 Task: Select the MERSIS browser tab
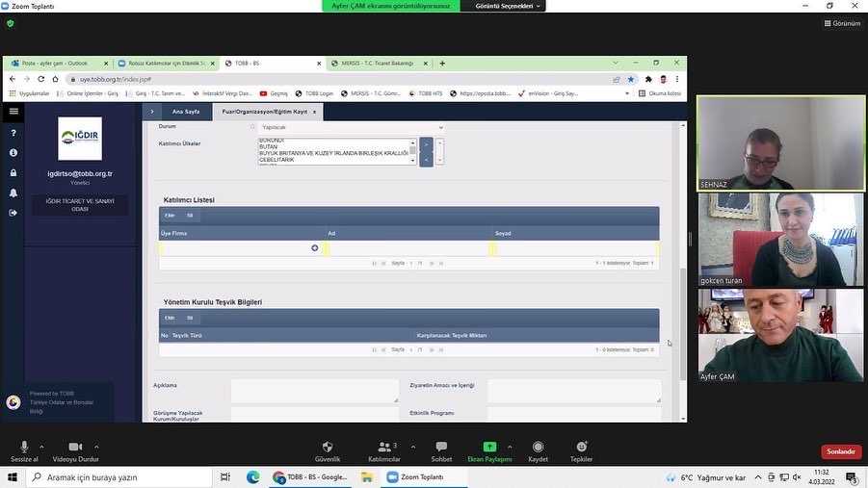tap(377, 64)
